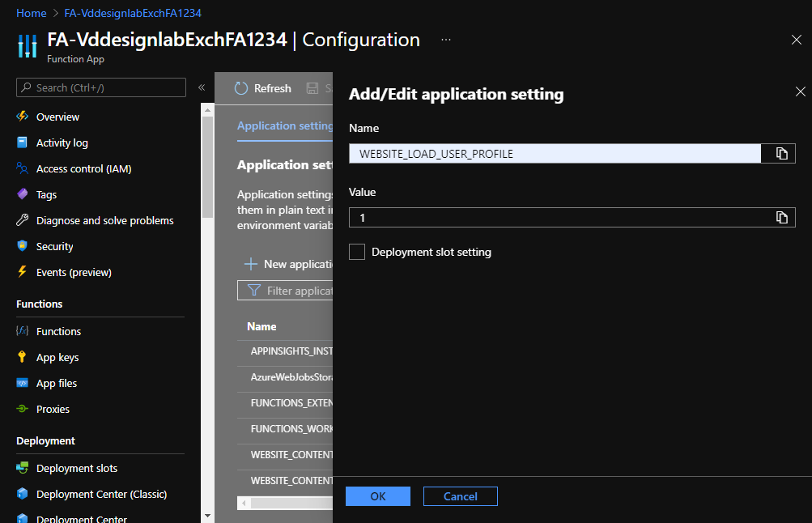This screenshot has height=523, width=812.
Task: Click the Save floppy disk icon
Action: point(312,88)
